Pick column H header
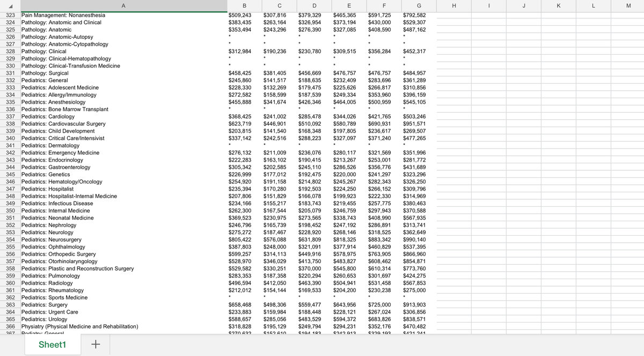This screenshot has width=644, height=356. point(453,5)
